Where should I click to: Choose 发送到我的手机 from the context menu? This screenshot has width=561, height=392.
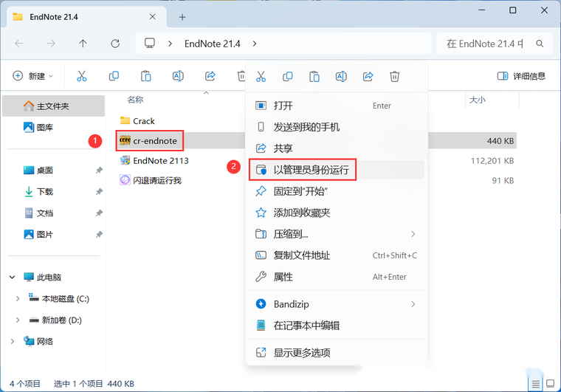click(337, 127)
